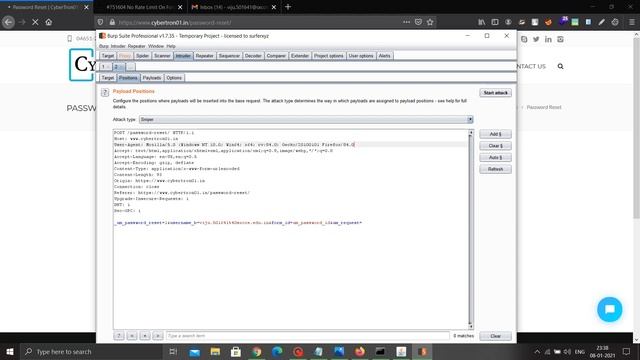This screenshot has width=640, height=360.
Task: Bookmark page with star icon
Action: pyautogui.click(x=430, y=22)
